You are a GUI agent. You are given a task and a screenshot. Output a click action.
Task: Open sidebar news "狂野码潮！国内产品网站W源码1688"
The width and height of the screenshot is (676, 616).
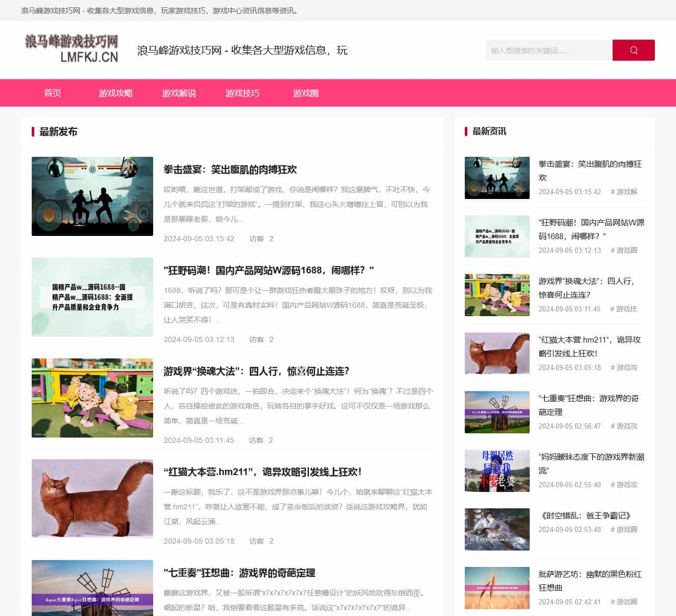point(591,229)
